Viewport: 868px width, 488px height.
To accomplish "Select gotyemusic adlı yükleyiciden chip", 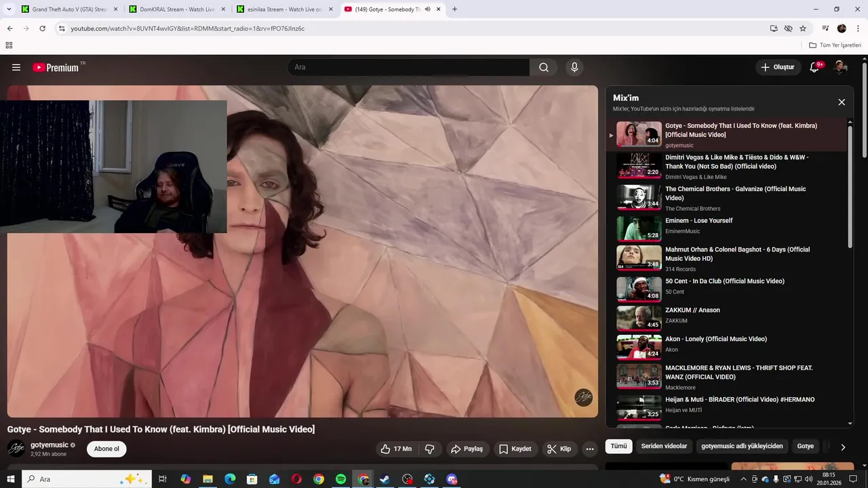I will tap(742, 446).
